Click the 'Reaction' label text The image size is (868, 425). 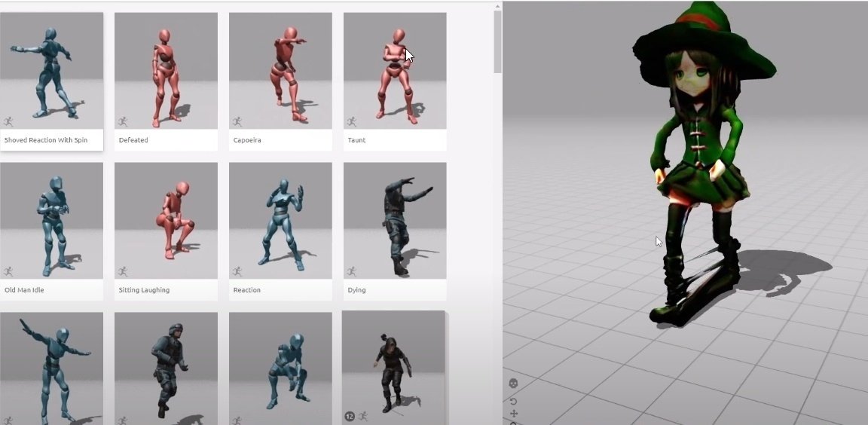point(247,290)
